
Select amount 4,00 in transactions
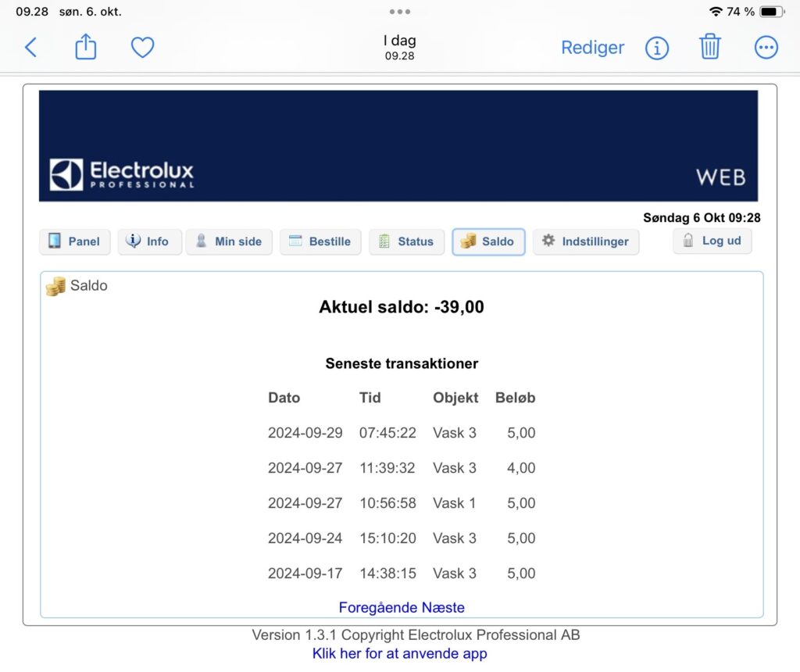click(521, 468)
